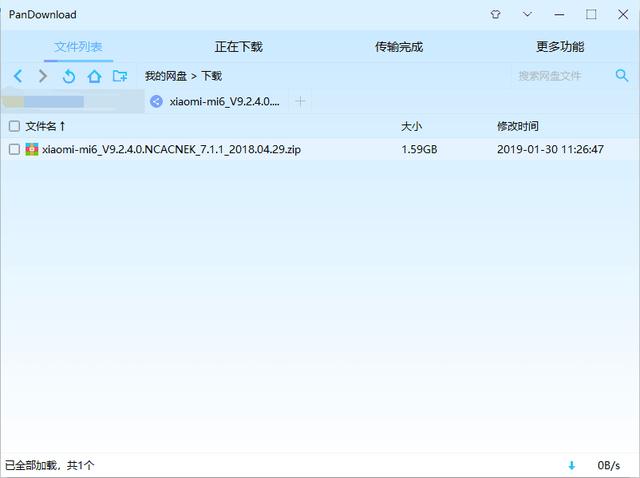Open the 更多功能 tab
This screenshot has width=640, height=478.
[x=560, y=47]
